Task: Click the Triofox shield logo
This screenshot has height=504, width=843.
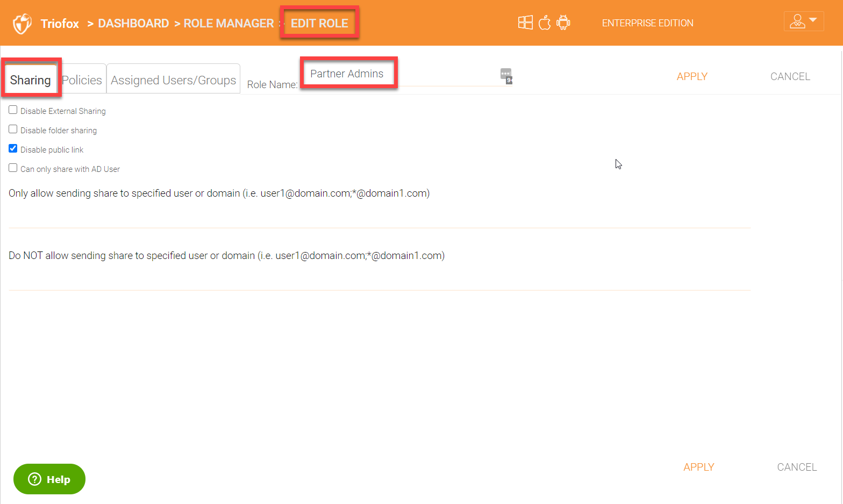Action: pos(22,24)
